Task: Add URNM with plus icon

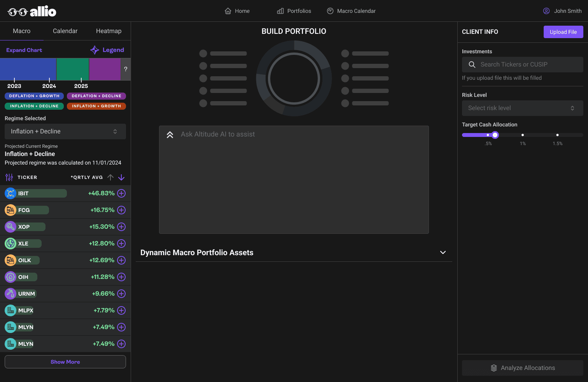Action: (121, 294)
